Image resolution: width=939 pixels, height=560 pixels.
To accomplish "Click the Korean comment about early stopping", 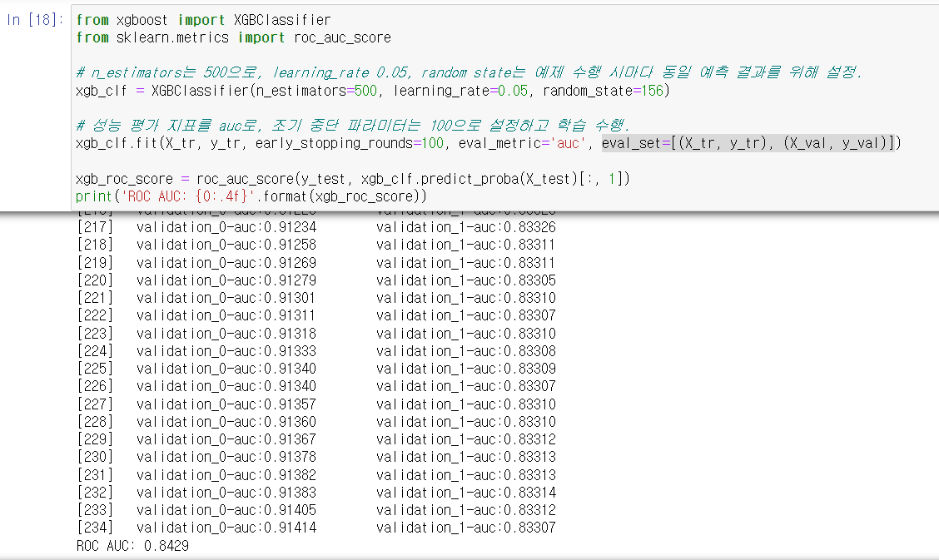I will (353, 125).
